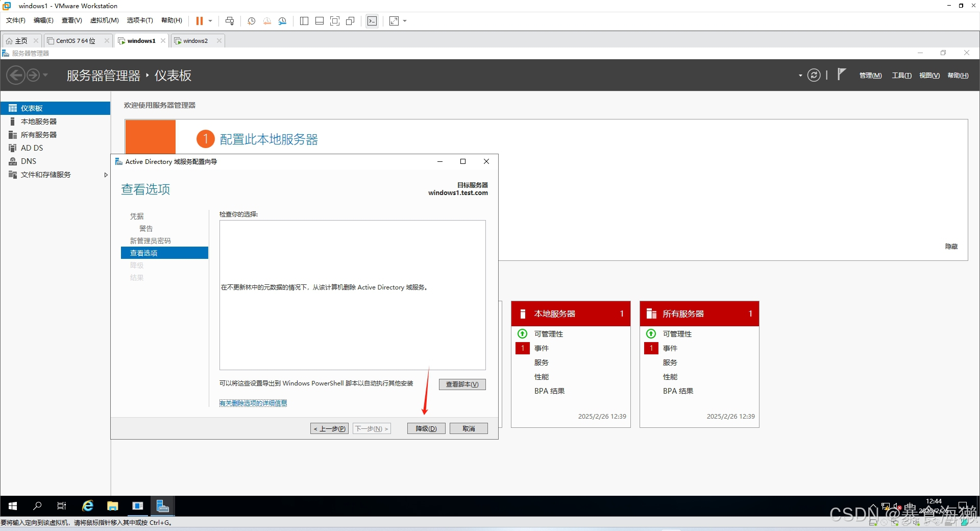980x531 pixels.
Task: Open the Windows Start menu
Action: click(x=13, y=506)
